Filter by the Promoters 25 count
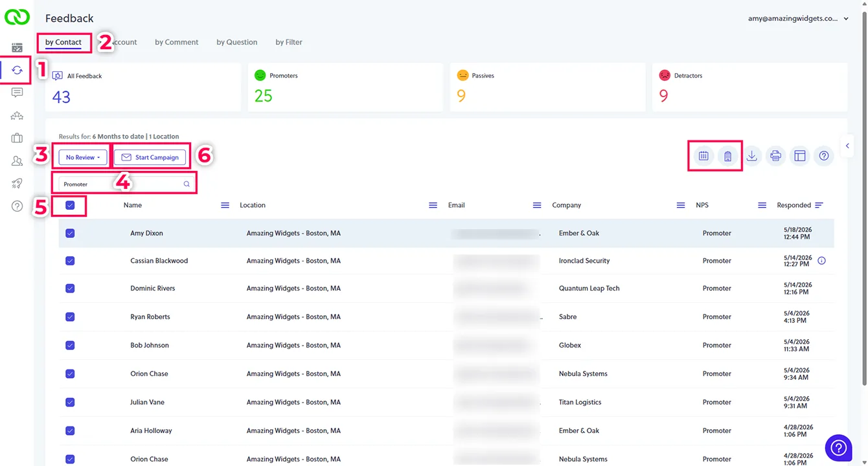This screenshot has height=466, width=868. coord(264,96)
